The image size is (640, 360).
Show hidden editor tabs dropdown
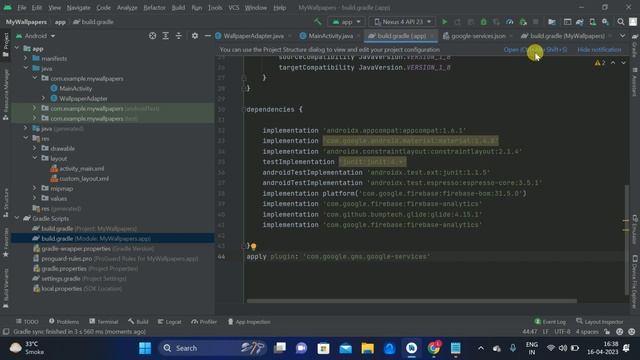tap(622, 36)
